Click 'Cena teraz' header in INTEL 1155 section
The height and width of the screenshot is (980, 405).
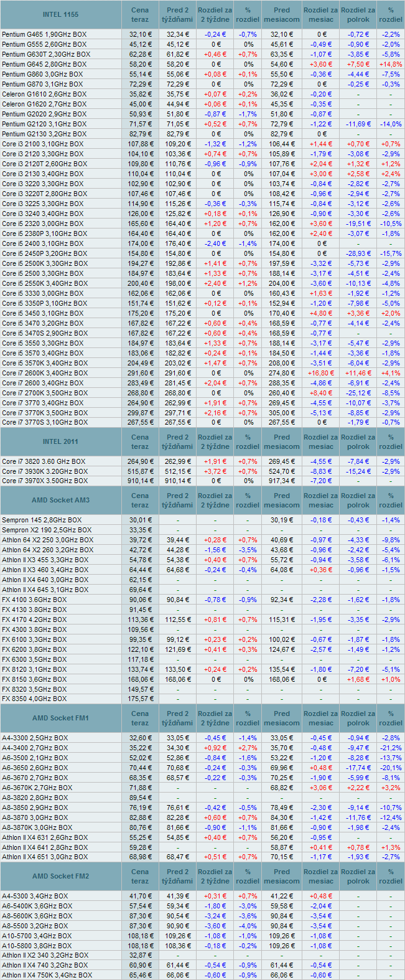click(x=140, y=14)
